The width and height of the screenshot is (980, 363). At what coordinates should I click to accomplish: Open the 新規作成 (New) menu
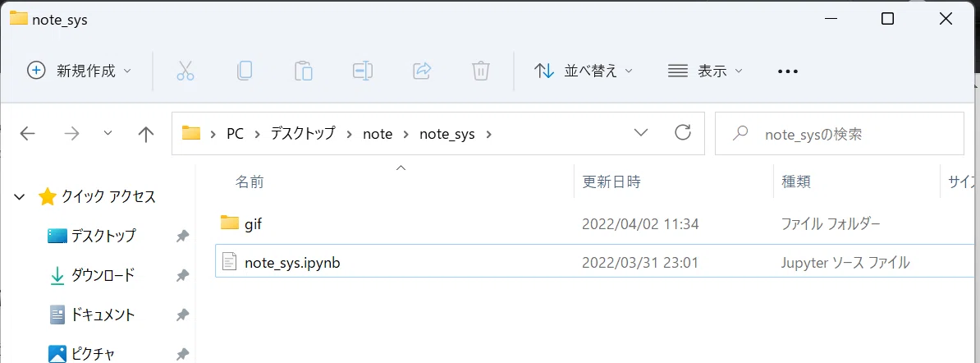(x=80, y=71)
